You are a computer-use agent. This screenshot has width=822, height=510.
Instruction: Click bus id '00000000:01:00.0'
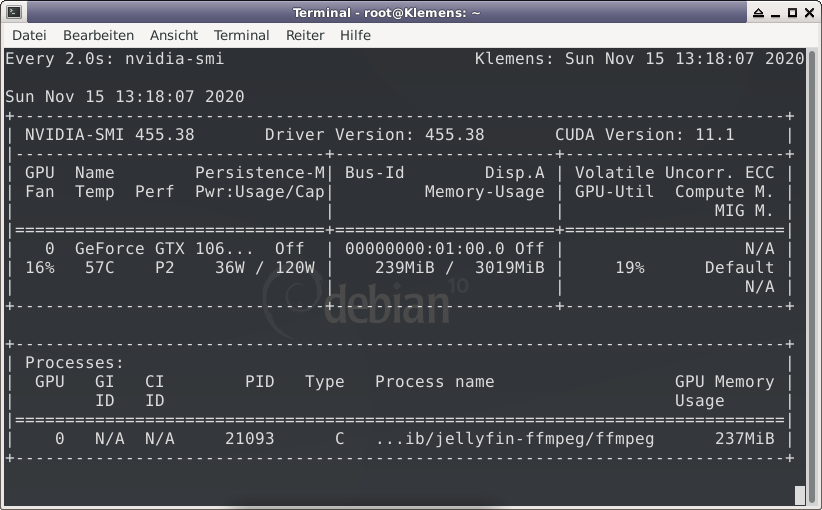click(x=425, y=248)
